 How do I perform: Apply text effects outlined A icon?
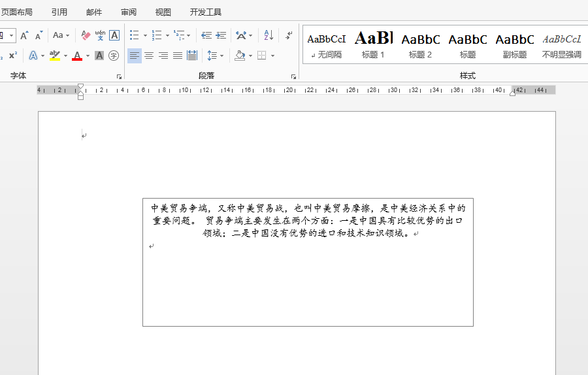pos(33,56)
